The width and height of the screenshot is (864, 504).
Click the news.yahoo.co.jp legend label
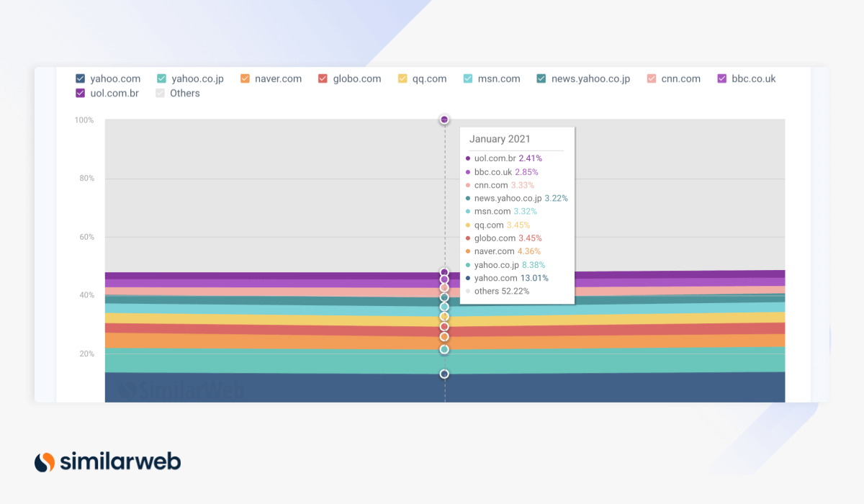pyautogui.click(x=591, y=78)
